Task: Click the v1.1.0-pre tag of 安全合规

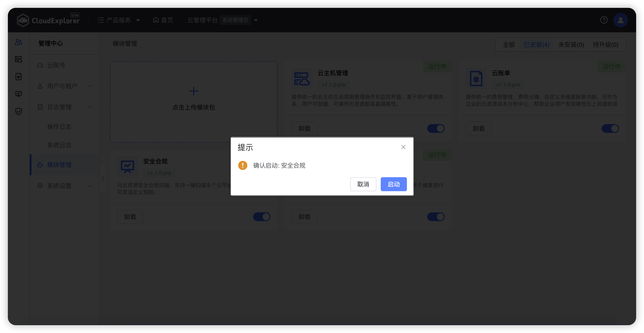Action: point(159,173)
